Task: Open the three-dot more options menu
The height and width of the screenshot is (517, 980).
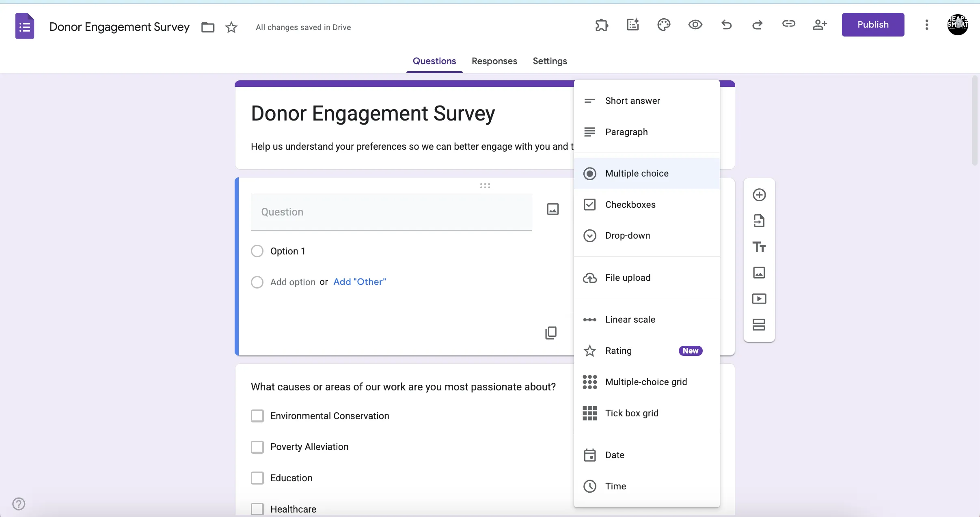Action: [x=926, y=25]
